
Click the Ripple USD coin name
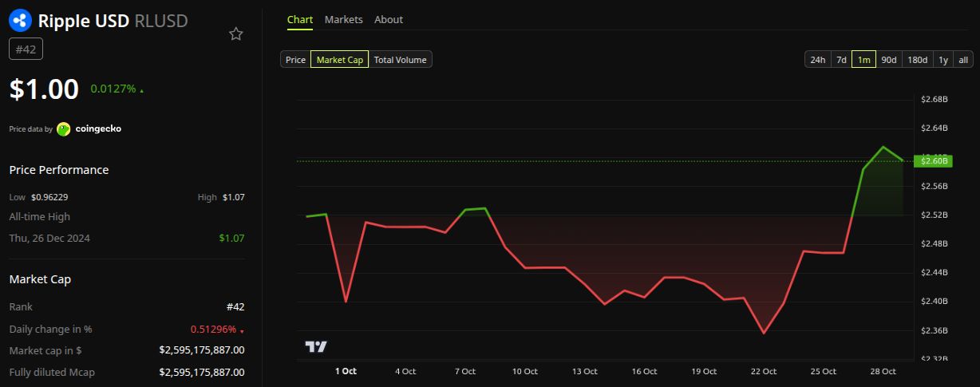[84, 21]
